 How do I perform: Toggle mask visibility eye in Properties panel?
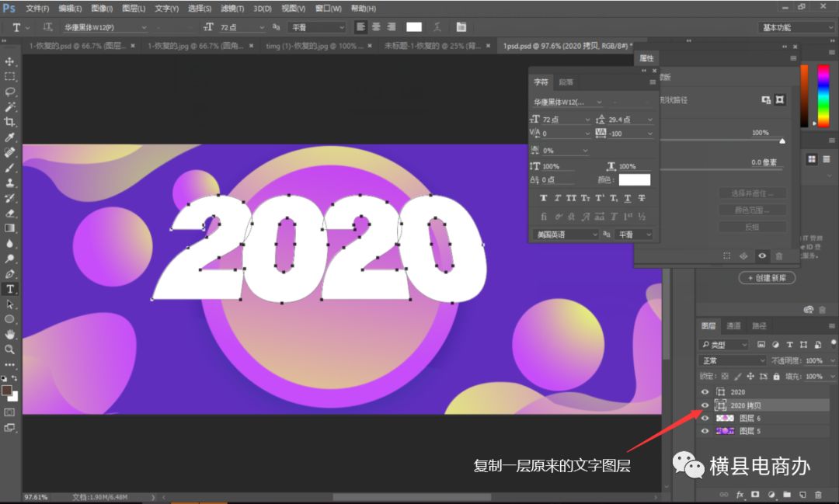click(x=762, y=255)
